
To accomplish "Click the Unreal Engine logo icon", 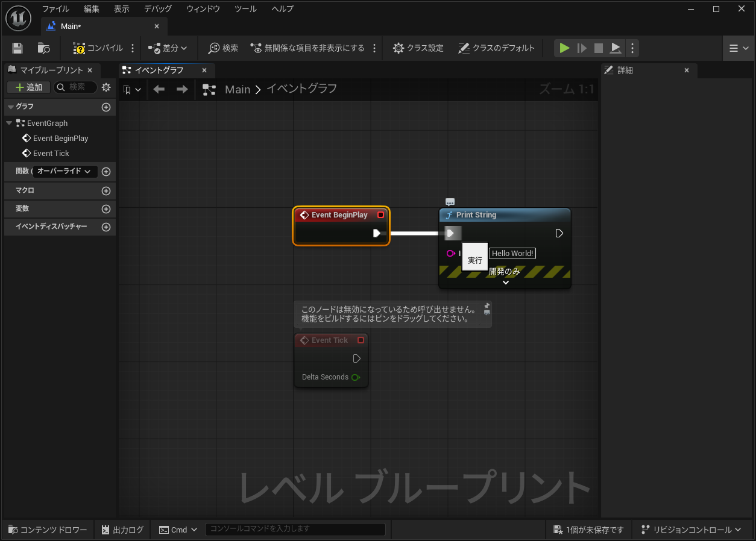I will [x=18, y=18].
